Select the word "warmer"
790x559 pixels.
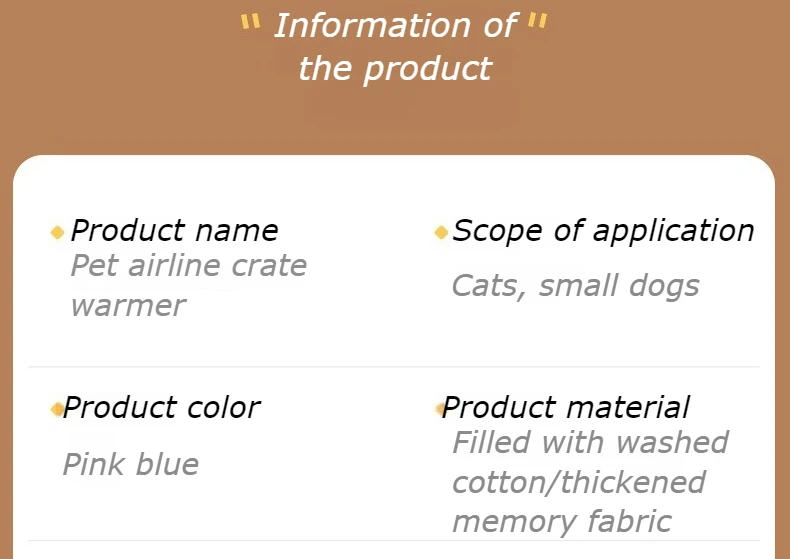(x=128, y=305)
